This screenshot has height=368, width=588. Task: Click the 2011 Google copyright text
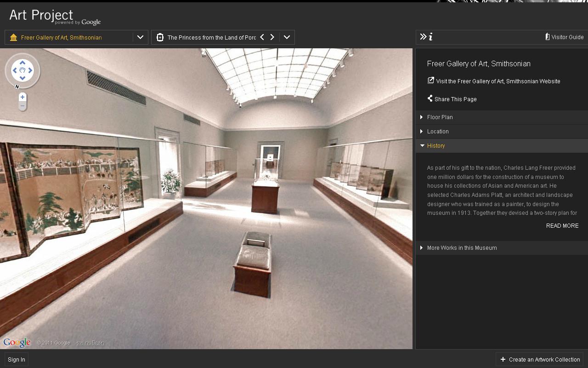[x=54, y=343]
